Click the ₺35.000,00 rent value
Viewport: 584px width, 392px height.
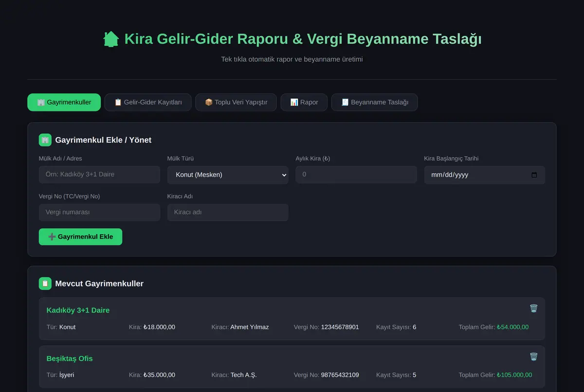coord(159,375)
